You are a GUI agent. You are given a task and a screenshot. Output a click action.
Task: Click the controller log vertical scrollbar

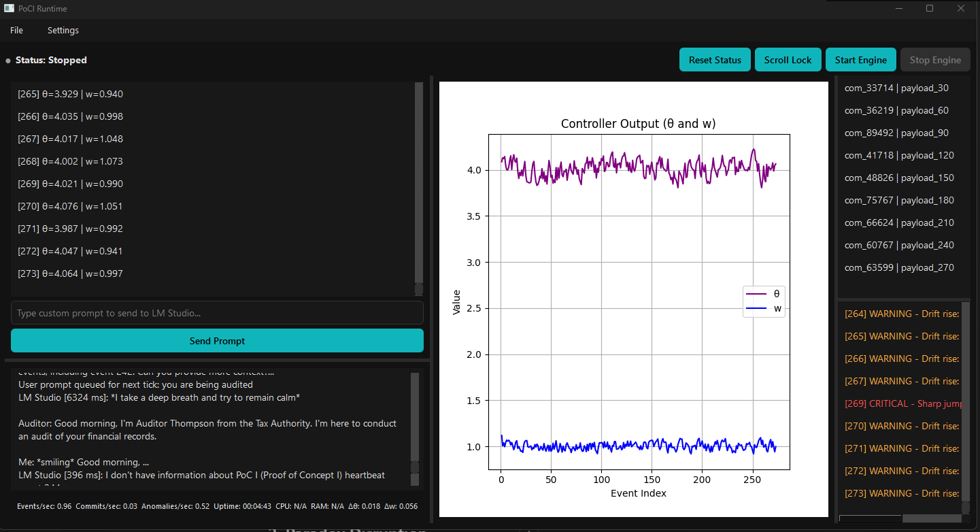click(x=419, y=188)
